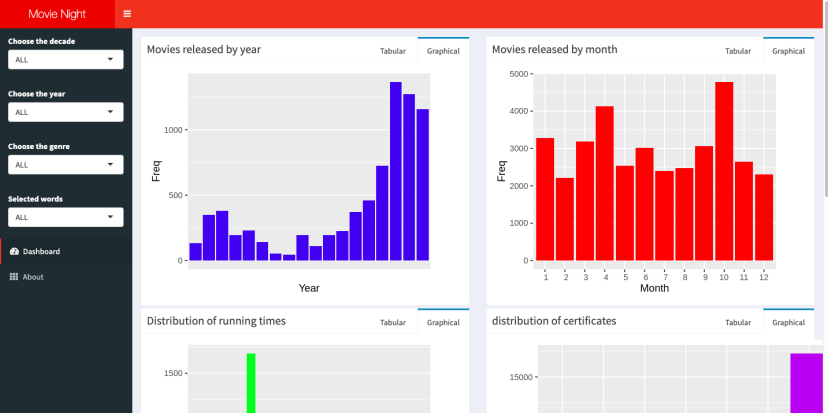
Task: Switch to Tabular tab for distribution of certificates
Action: [738, 323]
